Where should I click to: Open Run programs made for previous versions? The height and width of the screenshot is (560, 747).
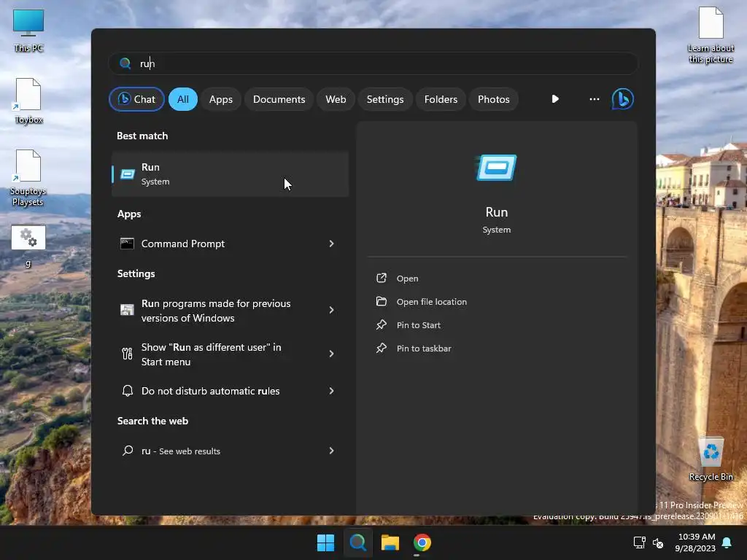coord(230,311)
